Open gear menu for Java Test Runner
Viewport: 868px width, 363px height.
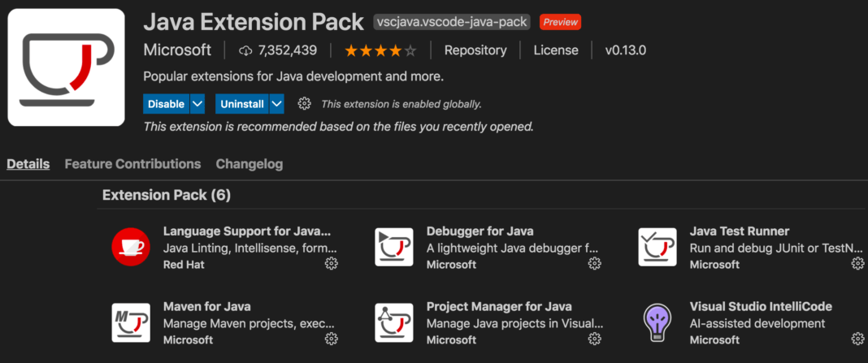point(857,263)
